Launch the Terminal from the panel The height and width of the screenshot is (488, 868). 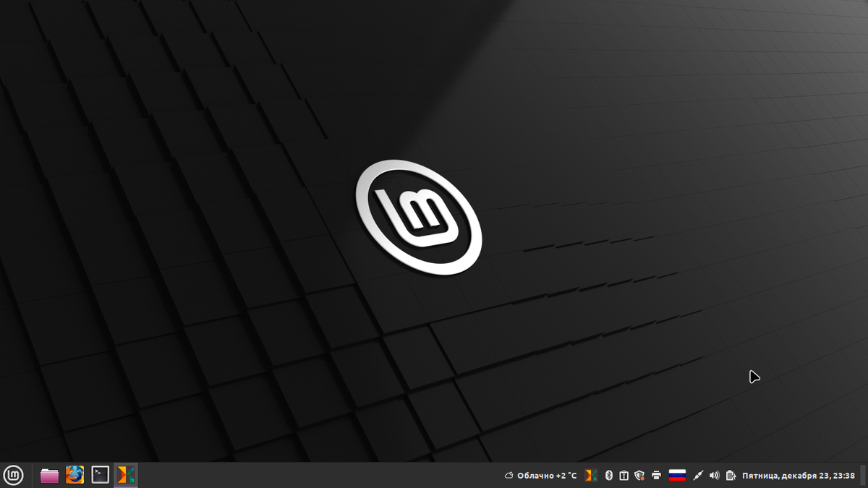(x=101, y=475)
